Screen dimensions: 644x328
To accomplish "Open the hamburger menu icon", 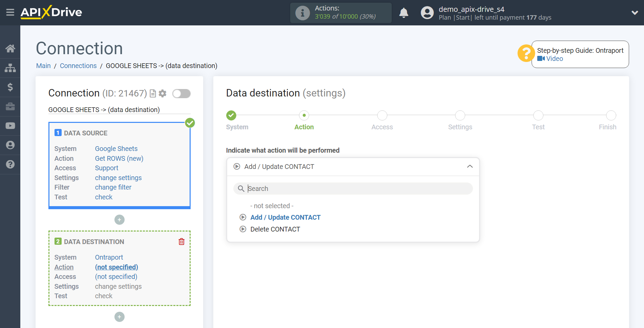I will pos(10,13).
